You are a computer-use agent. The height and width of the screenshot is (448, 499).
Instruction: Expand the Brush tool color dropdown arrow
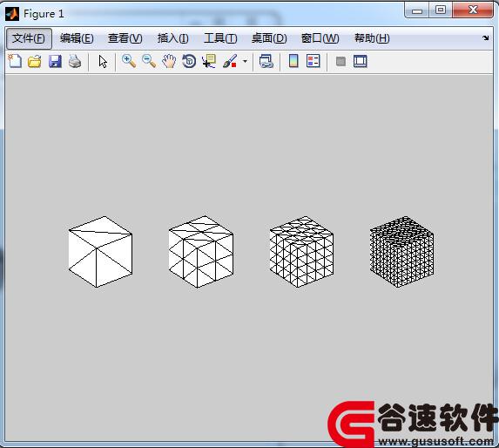(x=245, y=61)
